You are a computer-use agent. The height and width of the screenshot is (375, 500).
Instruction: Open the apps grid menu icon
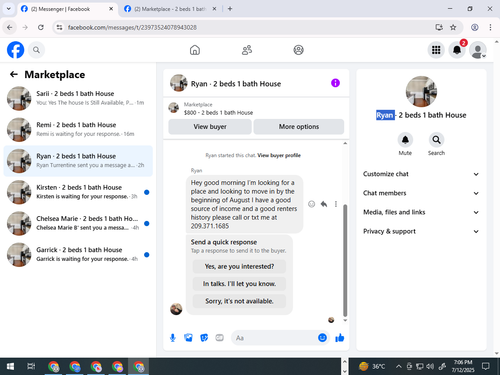(x=436, y=50)
